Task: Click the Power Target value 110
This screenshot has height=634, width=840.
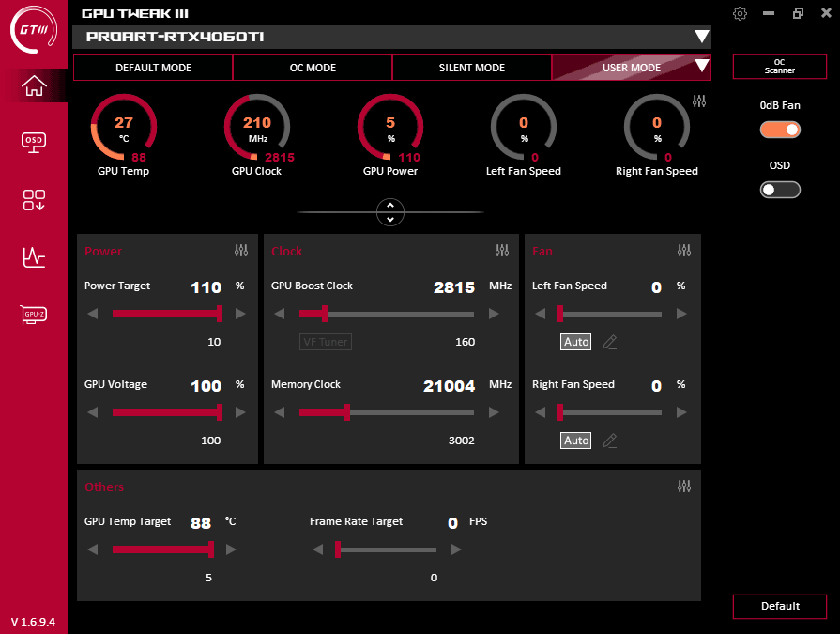Action: pos(206,287)
